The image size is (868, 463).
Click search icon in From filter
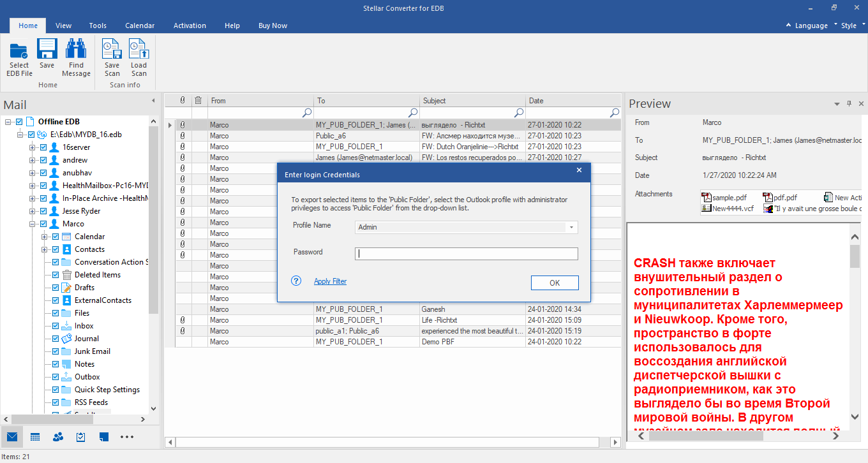[307, 112]
